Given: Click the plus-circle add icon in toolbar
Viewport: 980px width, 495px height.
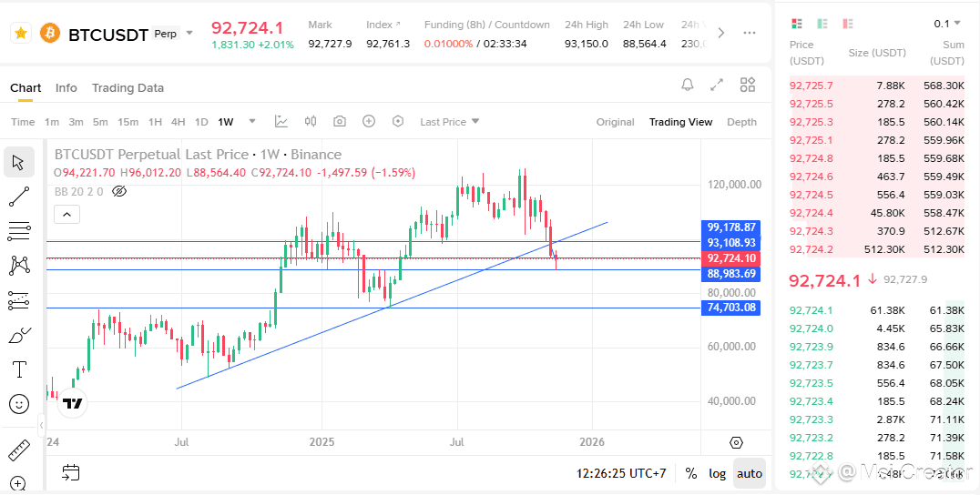Looking at the screenshot, I should 369,121.
